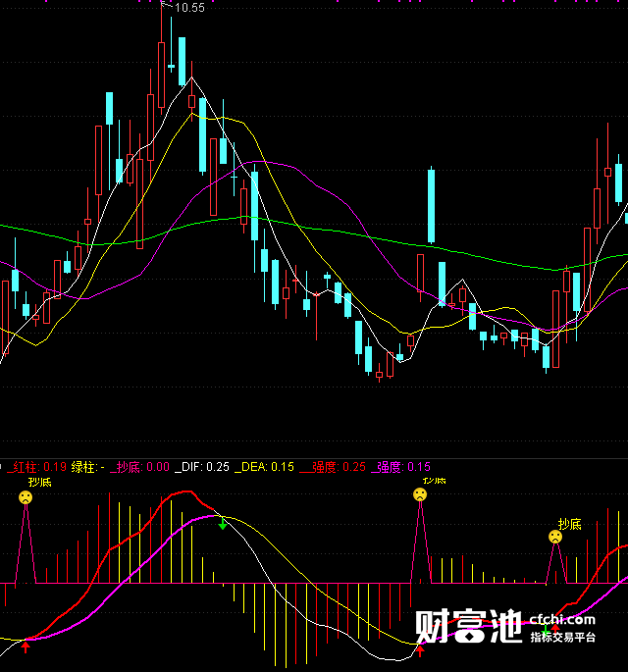The height and width of the screenshot is (672, 628).
Task: Click the 抄底 label above the rightmost face
Action: (570, 524)
